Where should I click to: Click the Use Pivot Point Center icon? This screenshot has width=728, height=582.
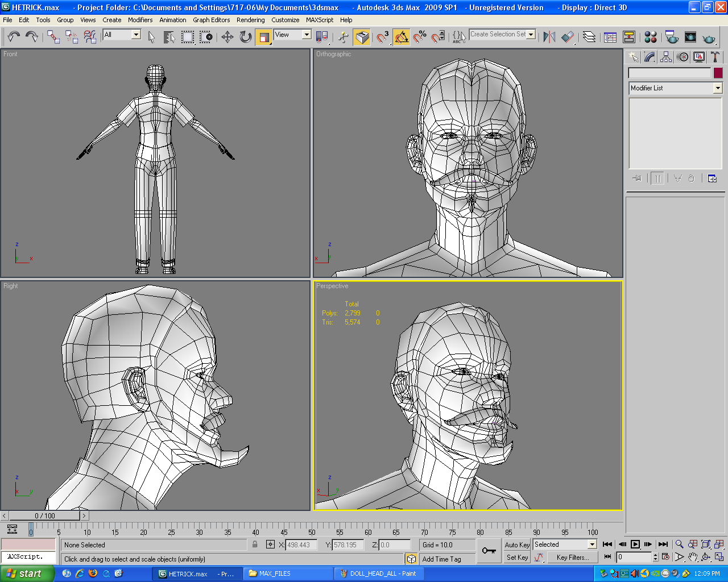[322, 37]
